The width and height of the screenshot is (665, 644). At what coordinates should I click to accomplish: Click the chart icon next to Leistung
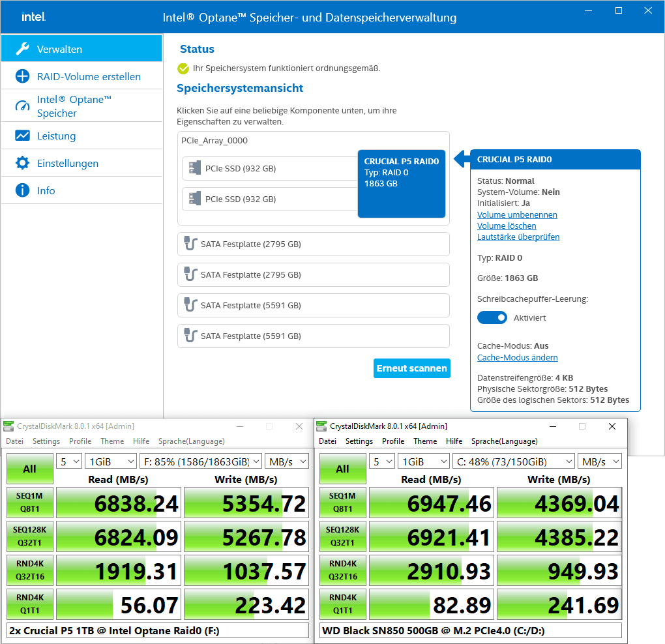(22, 136)
